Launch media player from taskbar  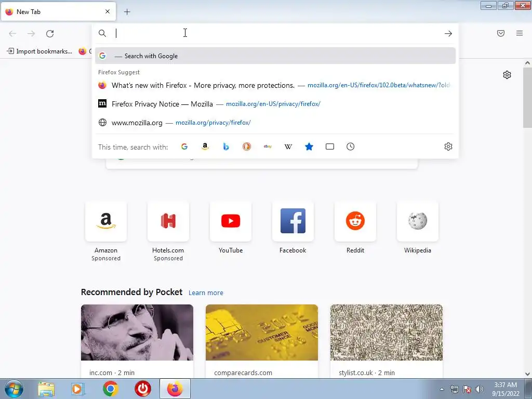pyautogui.click(x=78, y=389)
